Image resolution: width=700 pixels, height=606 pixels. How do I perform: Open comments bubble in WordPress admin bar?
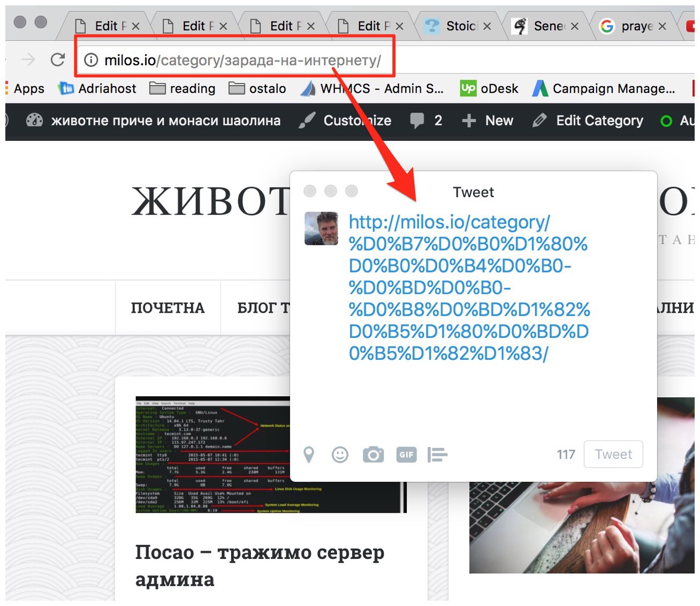click(x=425, y=120)
